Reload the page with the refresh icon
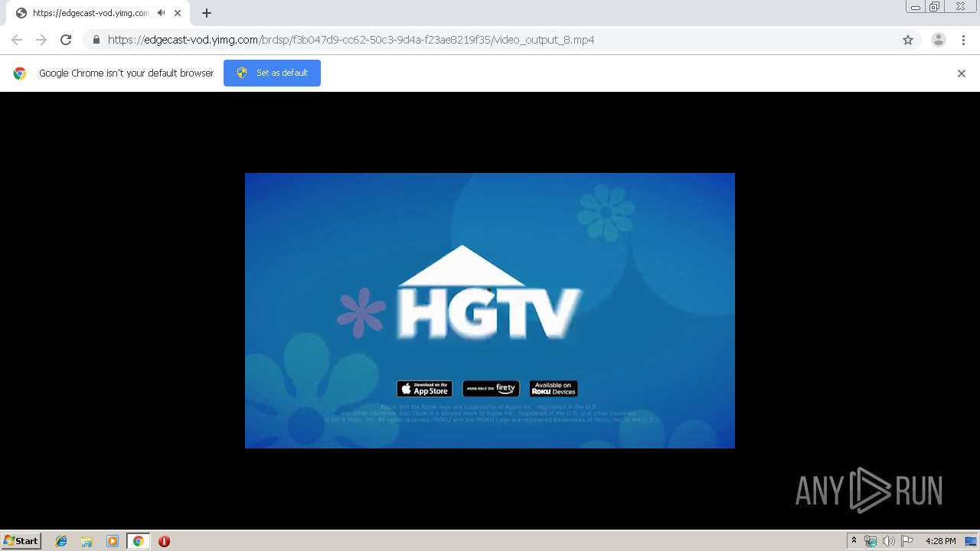The height and width of the screenshot is (551, 980). click(x=66, y=40)
